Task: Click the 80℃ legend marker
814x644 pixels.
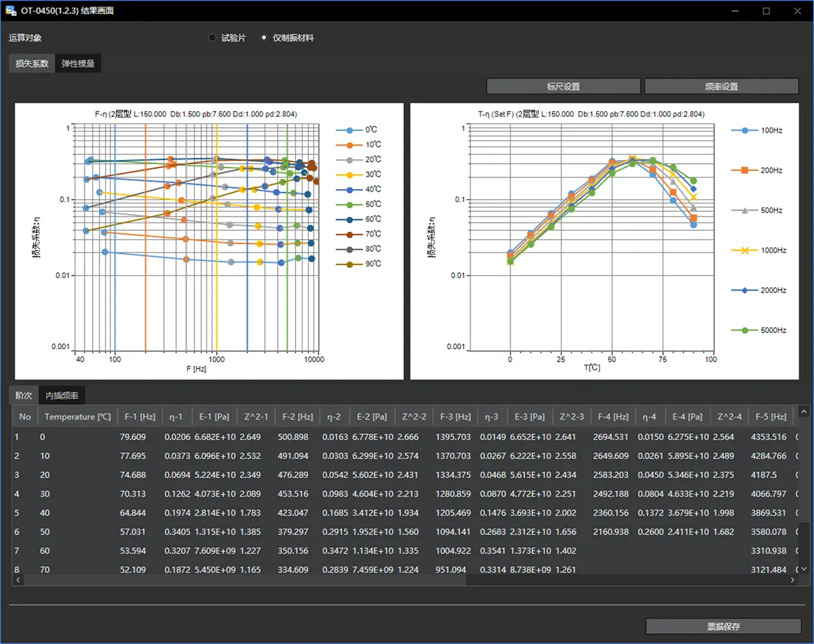Action: 349,249
